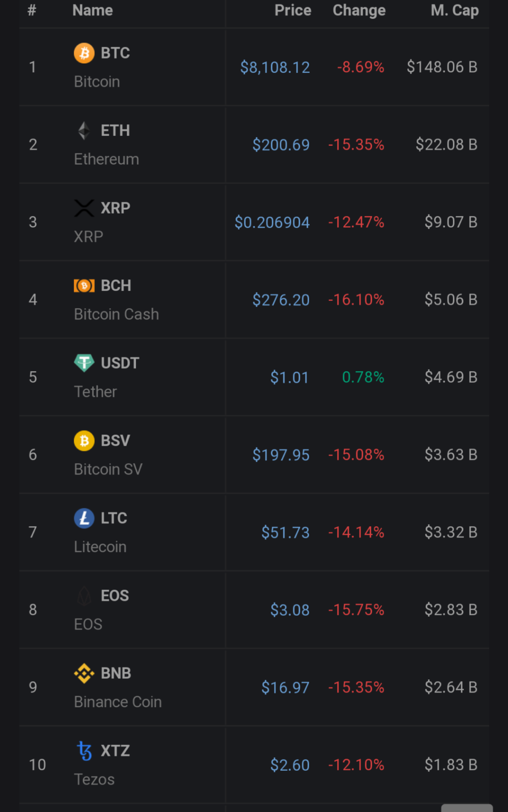Open the Binance Coin name label
The image size is (508, 812).
click(118, 702)
